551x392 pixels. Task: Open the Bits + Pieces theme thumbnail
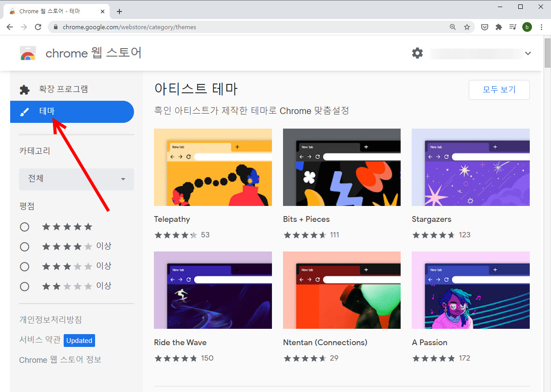[342, 167]
